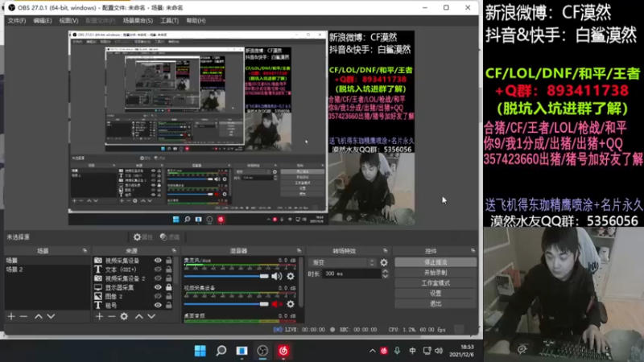
Task: Open the red music app icon on taskbar
Action: tap(283, 351)
